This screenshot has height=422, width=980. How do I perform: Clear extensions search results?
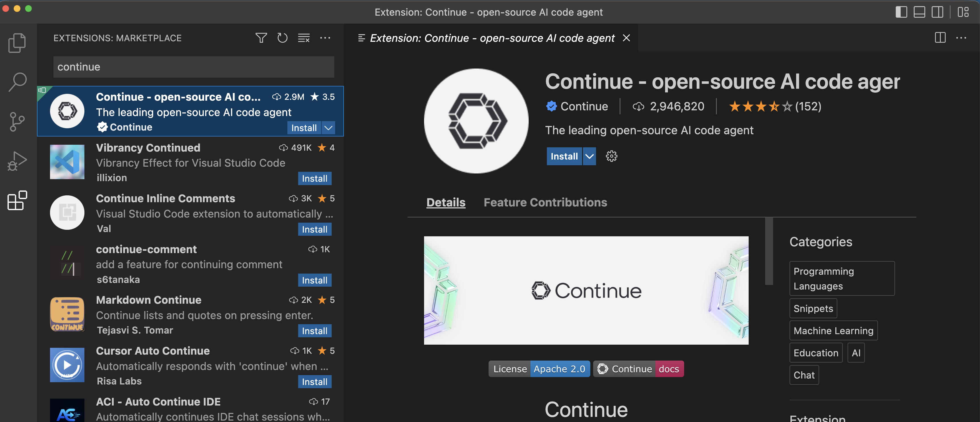[x=304, y=38]
